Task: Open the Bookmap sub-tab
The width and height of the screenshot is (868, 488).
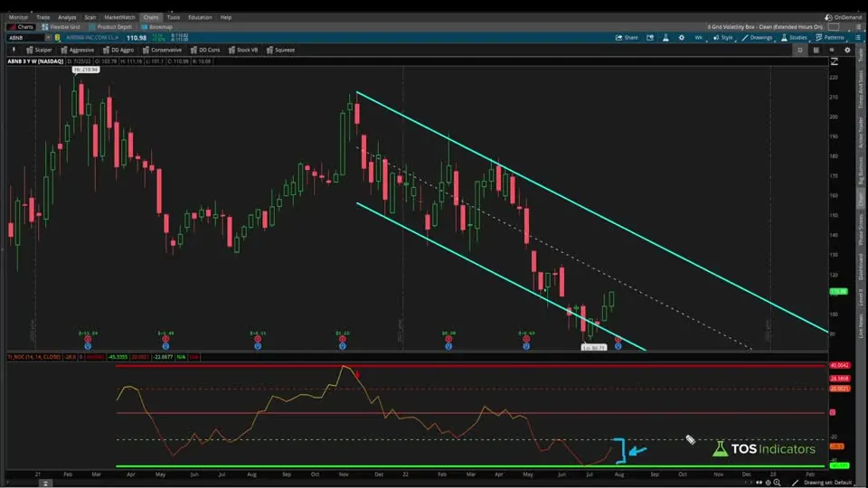Action: (156, 26)
